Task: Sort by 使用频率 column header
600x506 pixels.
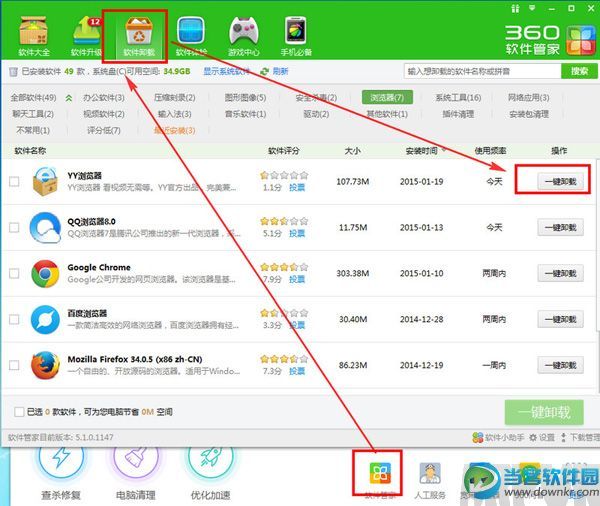Action: tap(490, 151)
